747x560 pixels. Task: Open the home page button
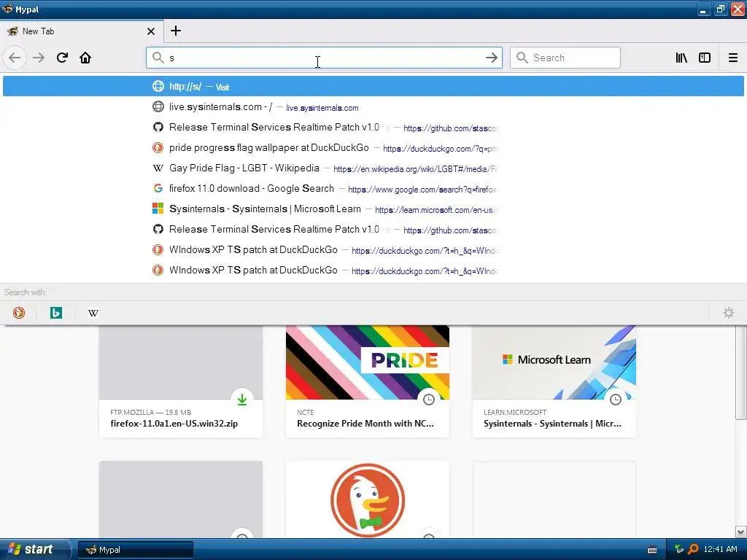[x=85, y=58]
